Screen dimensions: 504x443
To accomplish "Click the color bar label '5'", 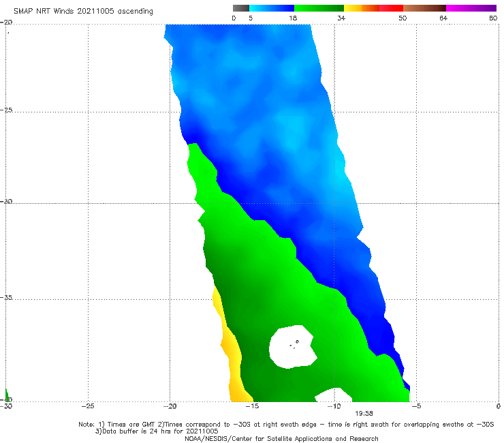I will [x=251, y=18].
